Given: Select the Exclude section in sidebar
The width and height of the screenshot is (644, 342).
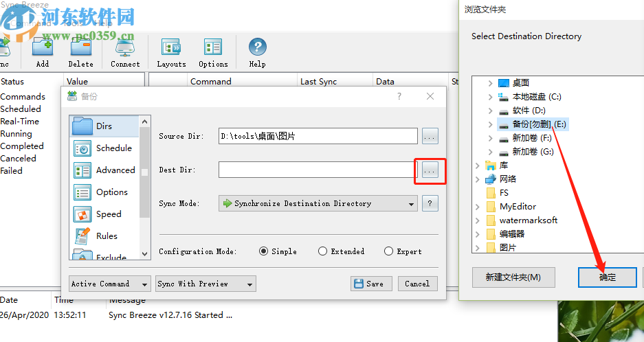Looking at the screenshot, I should pyautogui.click(x=104, y=255).
